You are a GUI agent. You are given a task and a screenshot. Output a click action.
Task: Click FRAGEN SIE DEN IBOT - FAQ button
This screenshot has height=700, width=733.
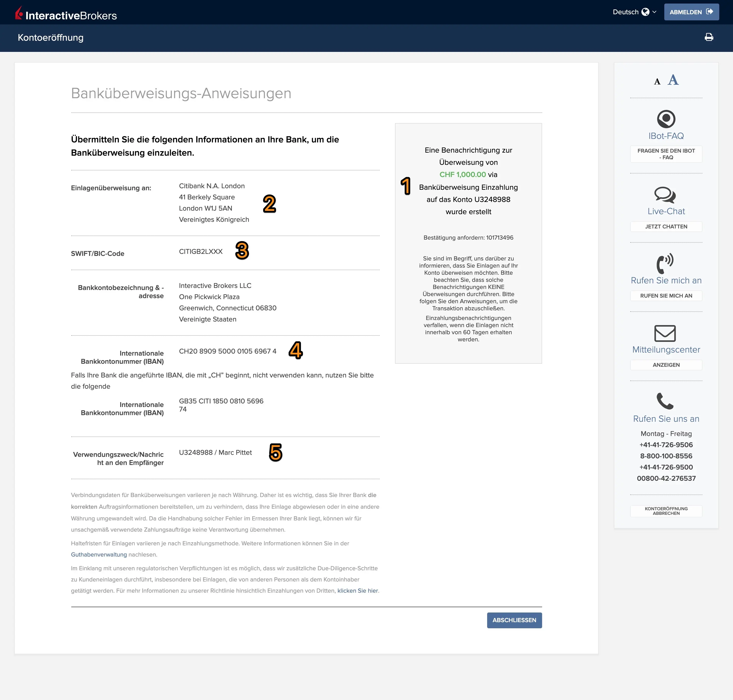[x=666, y=154]
